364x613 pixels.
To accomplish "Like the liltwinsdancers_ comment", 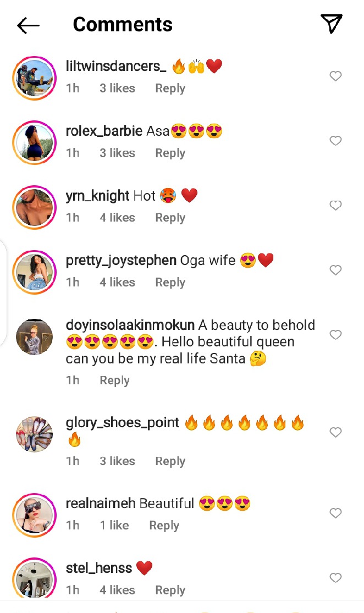I will (335, 76).
